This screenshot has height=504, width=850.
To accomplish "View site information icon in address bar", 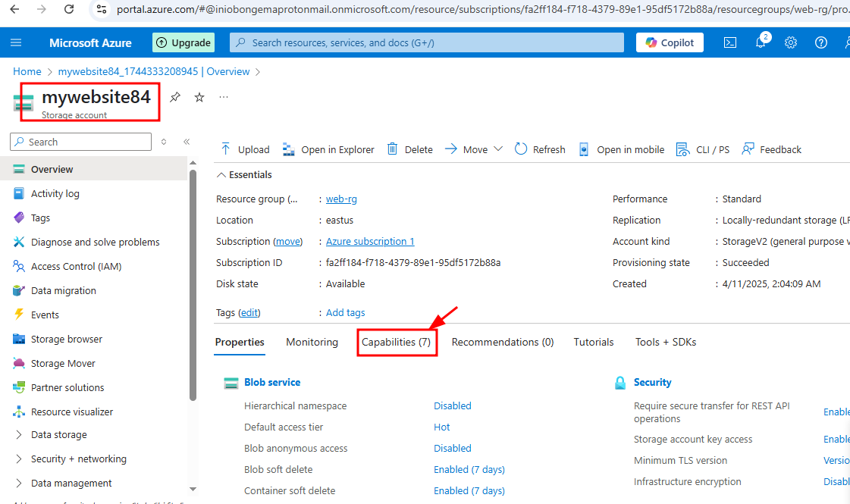I will click(x=102, y=9).
